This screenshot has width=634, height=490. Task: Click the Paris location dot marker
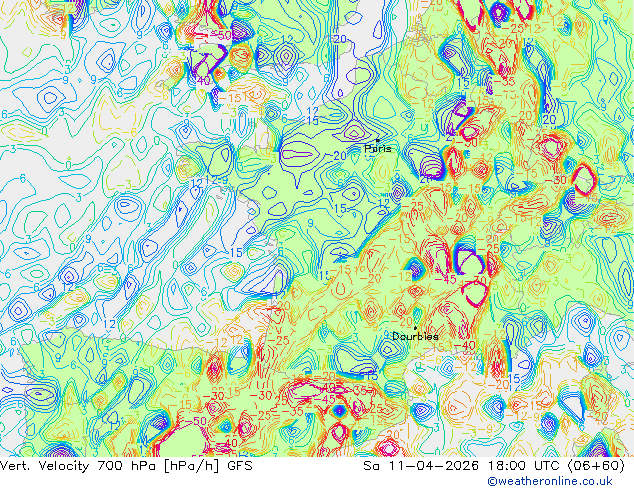tap(378, 140)
